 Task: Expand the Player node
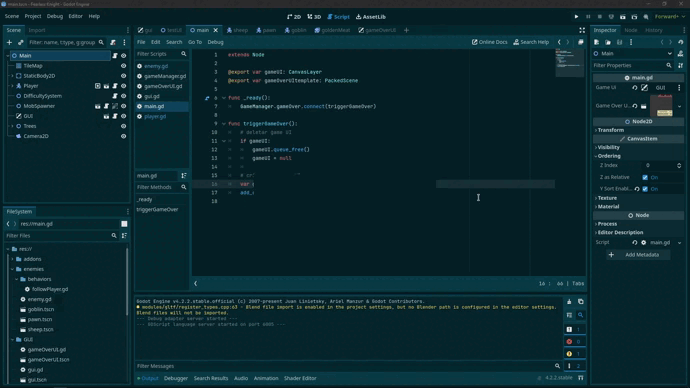[x=12, y=86]
